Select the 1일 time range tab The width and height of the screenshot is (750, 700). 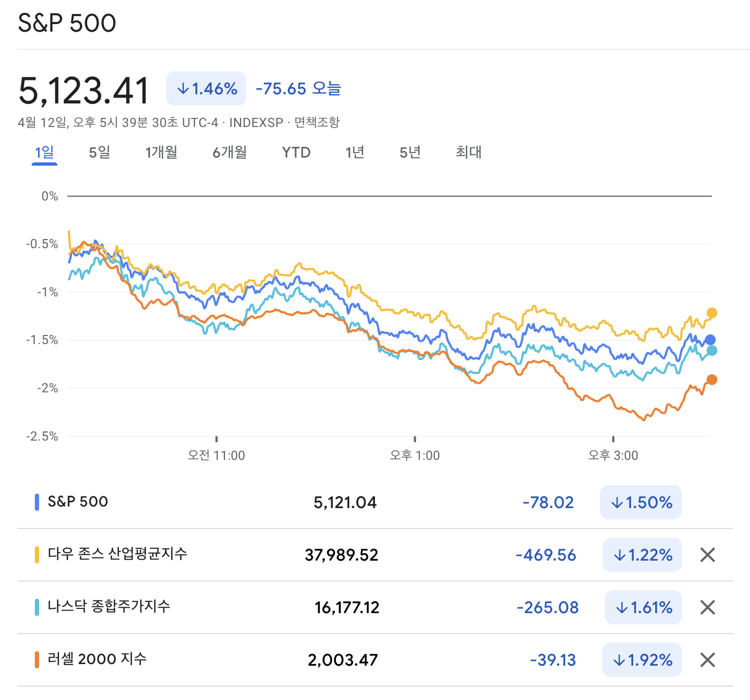(44, 152)
